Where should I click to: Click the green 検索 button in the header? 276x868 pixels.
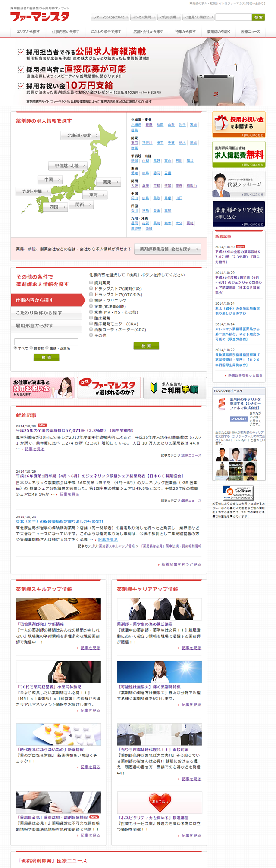click(x=258, y=17)
